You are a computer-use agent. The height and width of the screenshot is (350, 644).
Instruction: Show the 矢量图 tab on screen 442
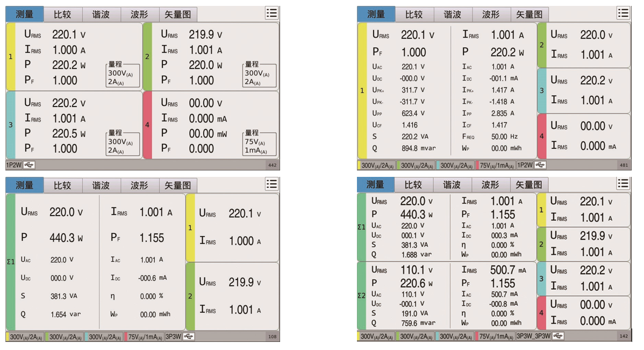[x=178, y=15]
